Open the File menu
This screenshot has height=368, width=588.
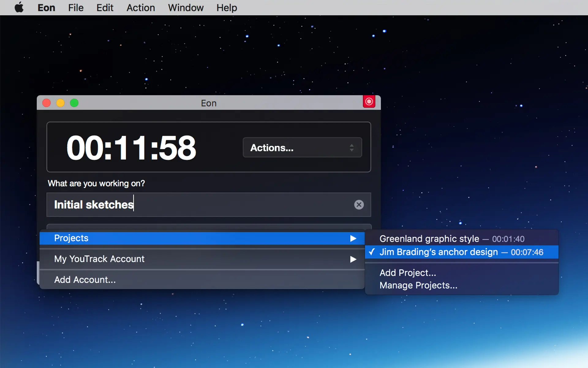(76, 8)
